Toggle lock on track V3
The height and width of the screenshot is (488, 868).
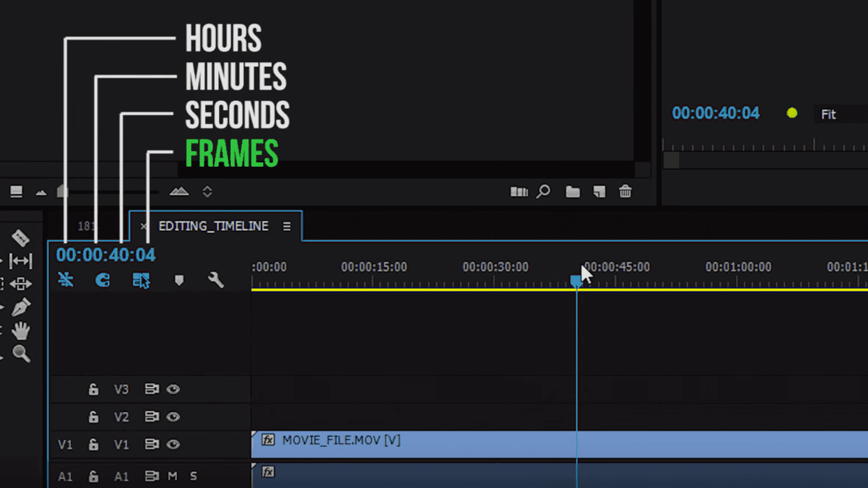click(x=93, y=390)
